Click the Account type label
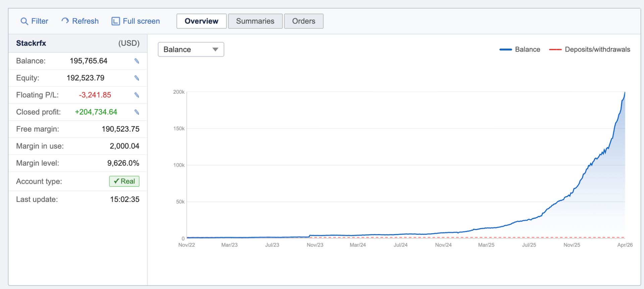This screenshot has width=644, height=289. [39, 182]
